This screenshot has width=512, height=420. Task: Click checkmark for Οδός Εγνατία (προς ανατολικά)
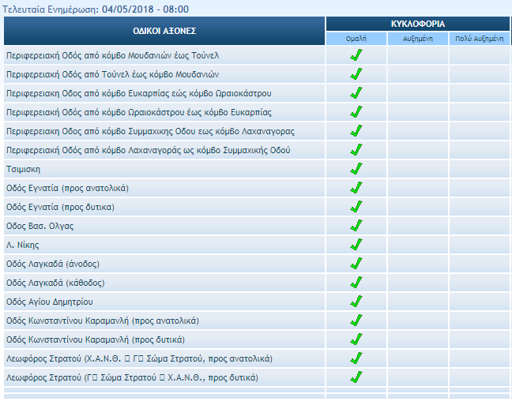point(356,188)
